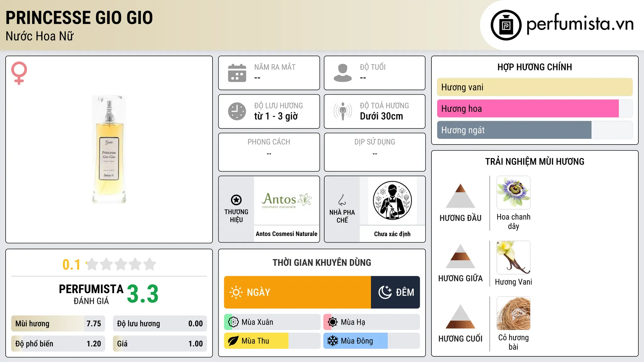Viewport: 644px width, 362px height.
Task: Click the Trải nghiệm mùi hương heading
Action: pyautogui.click(x=535, y=162)
